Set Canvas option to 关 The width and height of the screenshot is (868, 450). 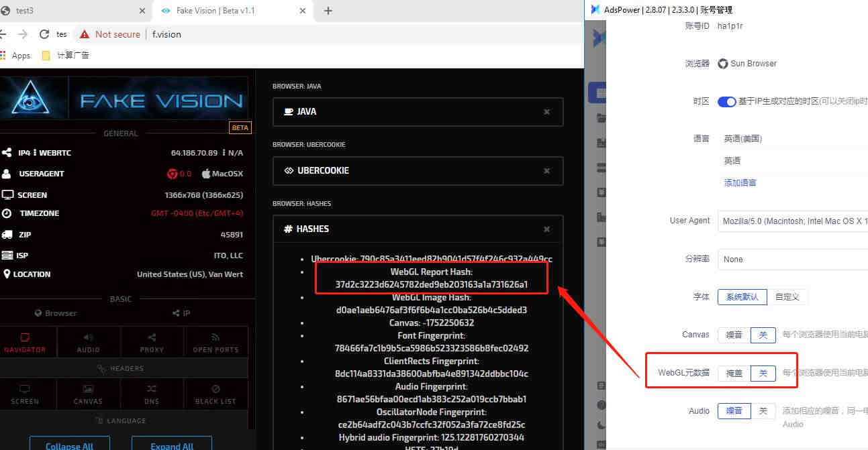click(x=763, y=335)
